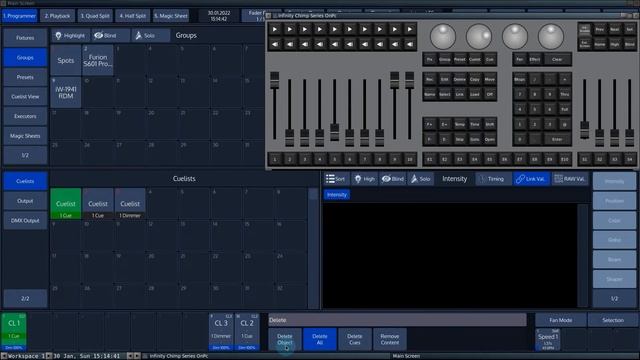Open Fixtures in the left sidebar
This screenshot has width=640, height=360.
[25, 38]
